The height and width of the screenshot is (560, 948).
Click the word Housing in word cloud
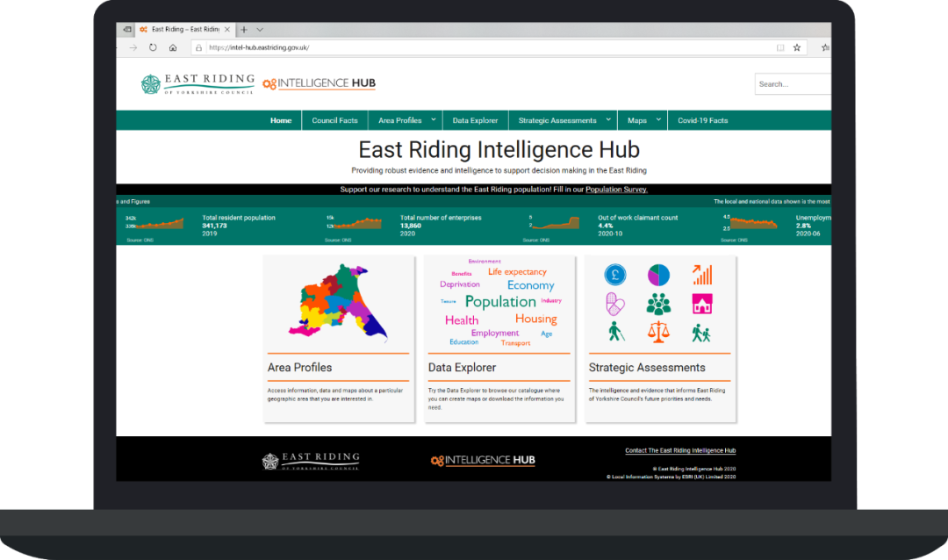tap(535, 319)
